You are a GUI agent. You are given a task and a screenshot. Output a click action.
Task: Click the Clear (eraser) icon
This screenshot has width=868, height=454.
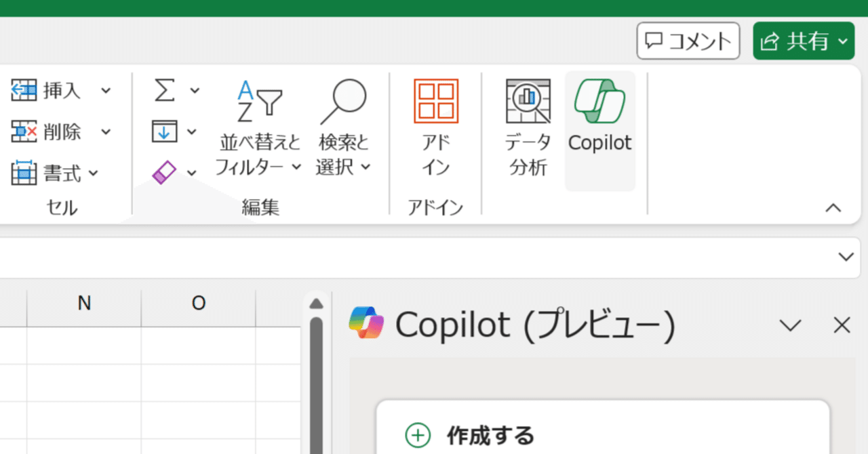(165, 172)
